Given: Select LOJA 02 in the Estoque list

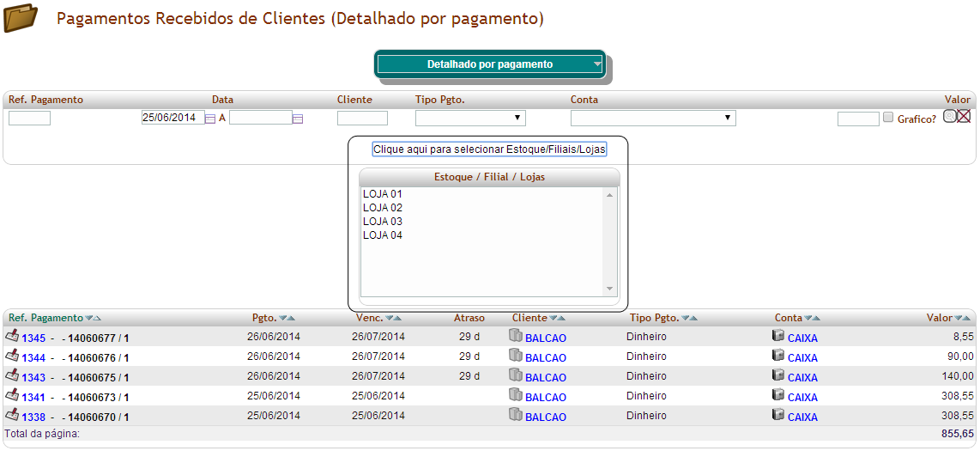Looking at the screenshot, I should point(383,208).
